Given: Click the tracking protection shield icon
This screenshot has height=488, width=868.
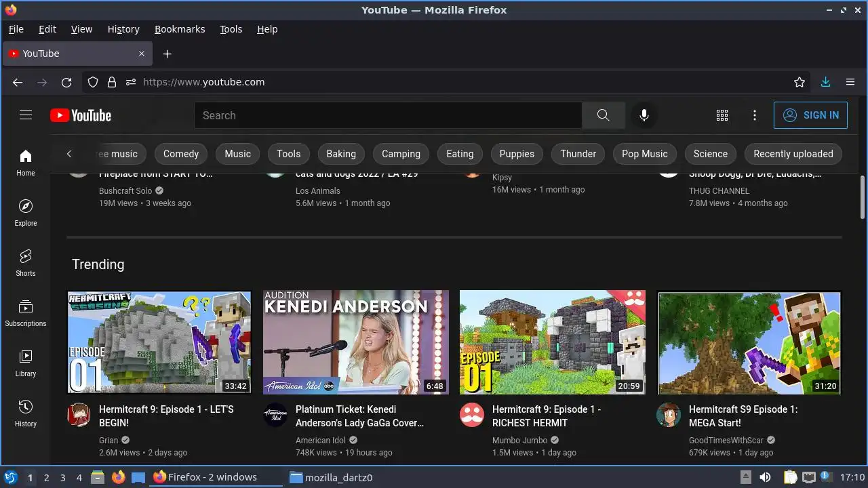Looking at the screenshot, I should tap(93, 82).
